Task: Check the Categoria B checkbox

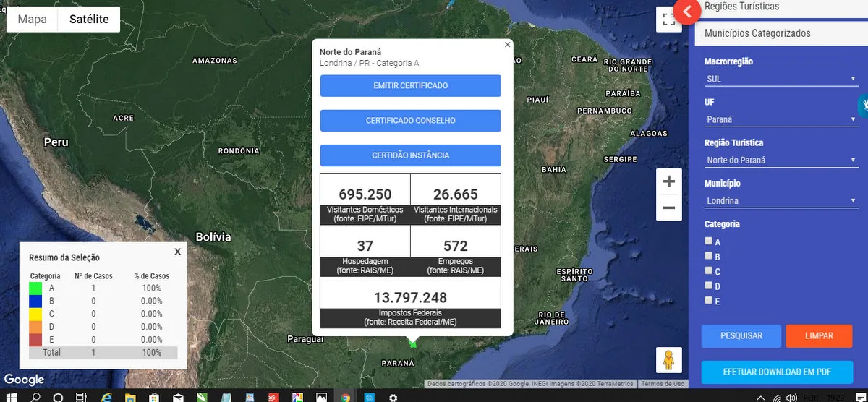Action: [708, 256]
